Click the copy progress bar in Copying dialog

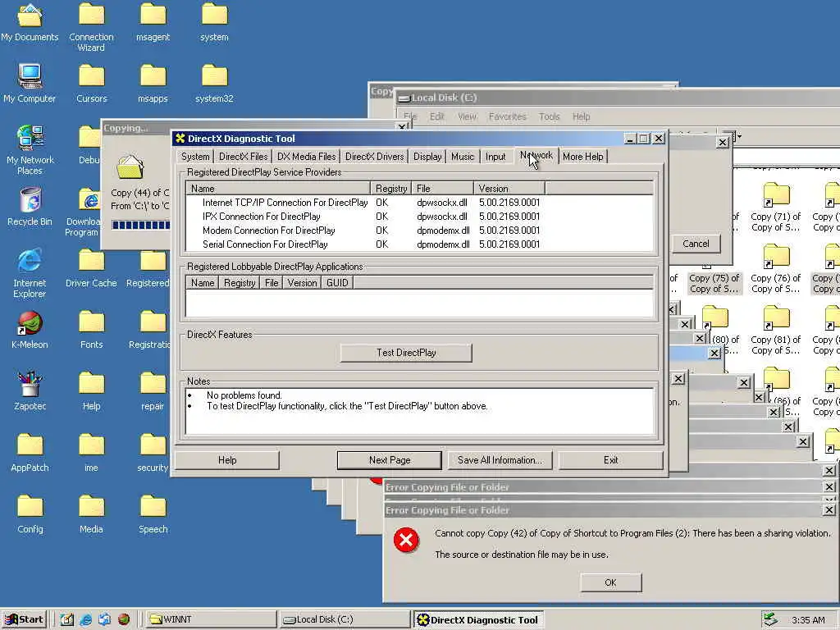point(141,225)
